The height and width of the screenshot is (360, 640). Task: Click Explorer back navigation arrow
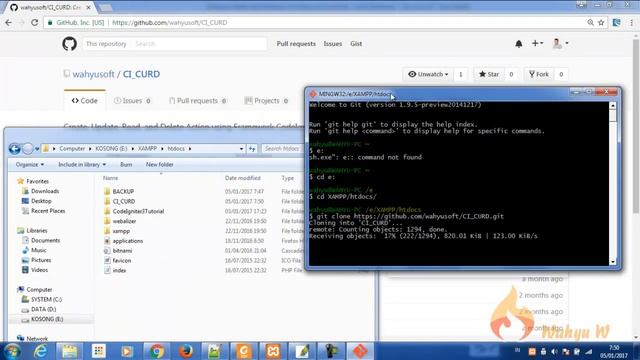[14, 149]
